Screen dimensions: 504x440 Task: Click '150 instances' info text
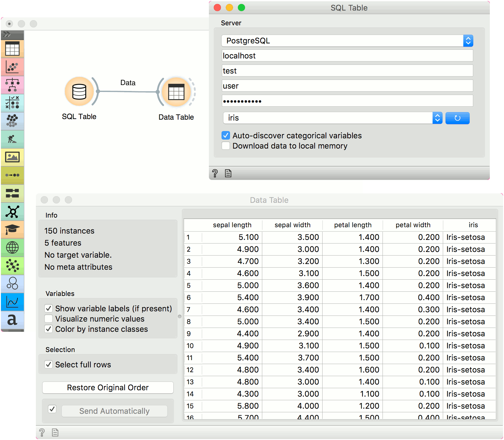(x=69, y=231)
